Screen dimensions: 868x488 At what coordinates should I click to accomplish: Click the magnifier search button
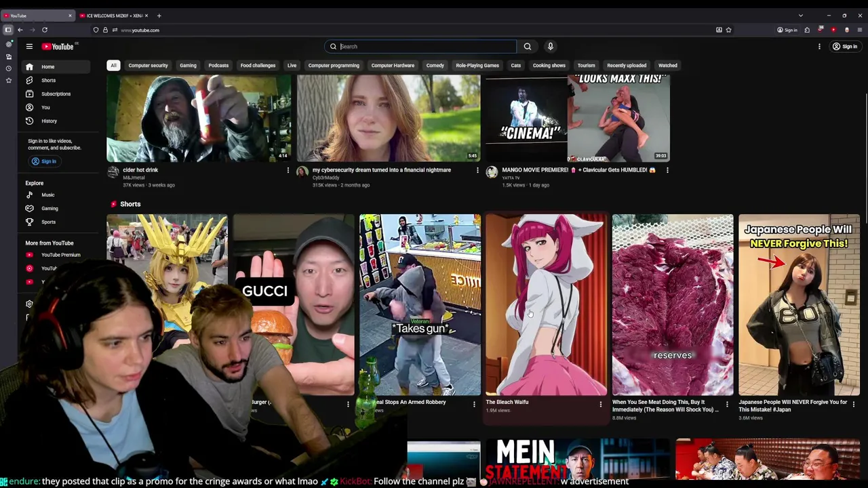[528, 46]
